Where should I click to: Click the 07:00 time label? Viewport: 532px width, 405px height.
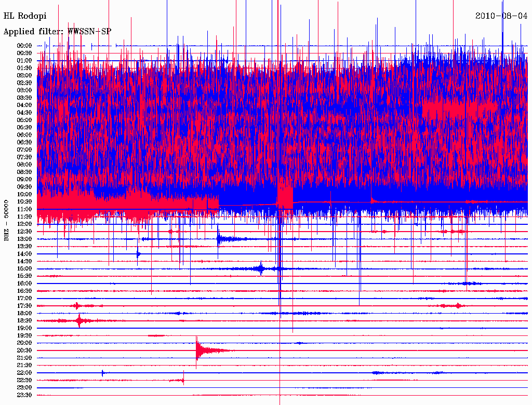[24, 150]
